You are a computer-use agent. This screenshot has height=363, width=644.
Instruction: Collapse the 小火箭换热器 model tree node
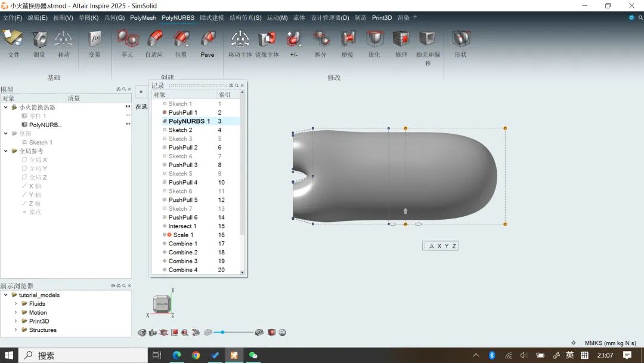coord(6,107)
